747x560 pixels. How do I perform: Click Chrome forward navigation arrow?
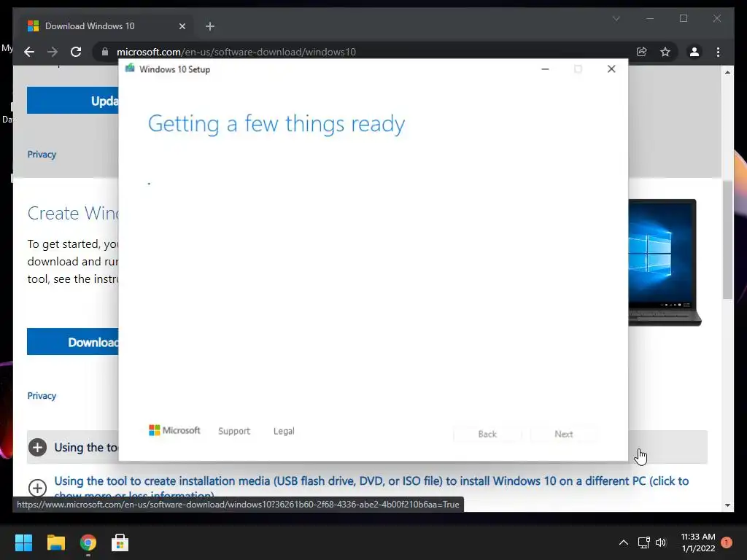[53, 52]
